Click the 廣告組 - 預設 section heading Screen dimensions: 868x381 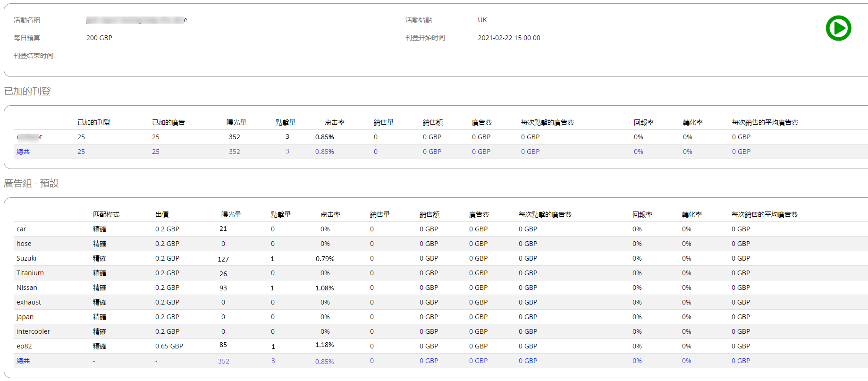32,183
